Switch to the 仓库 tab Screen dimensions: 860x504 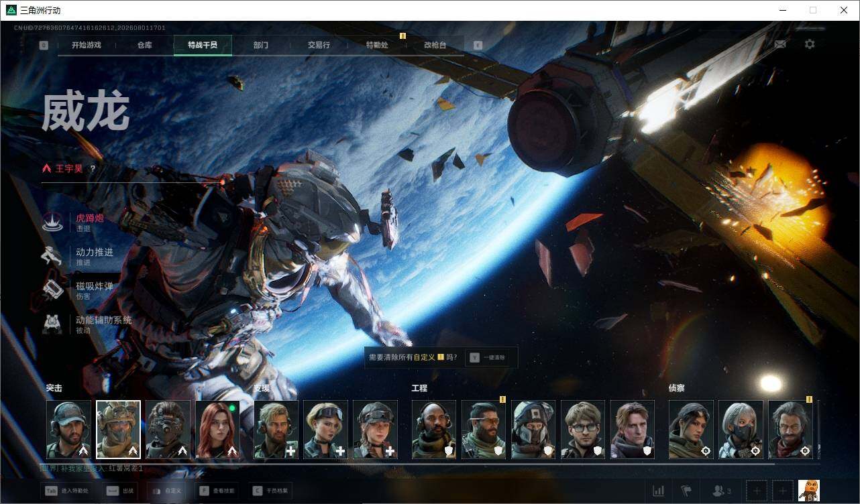point(144,45)
